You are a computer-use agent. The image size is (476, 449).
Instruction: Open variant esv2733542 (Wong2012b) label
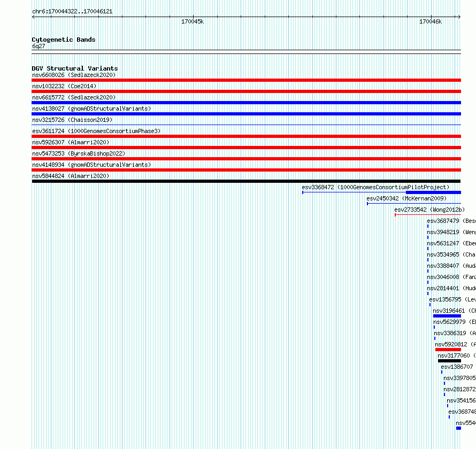coord(429,210)
